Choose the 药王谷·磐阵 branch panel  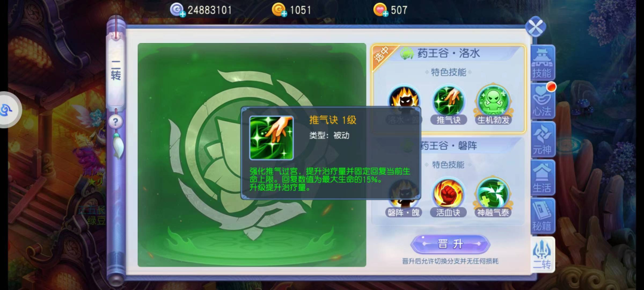coord(448,181)
